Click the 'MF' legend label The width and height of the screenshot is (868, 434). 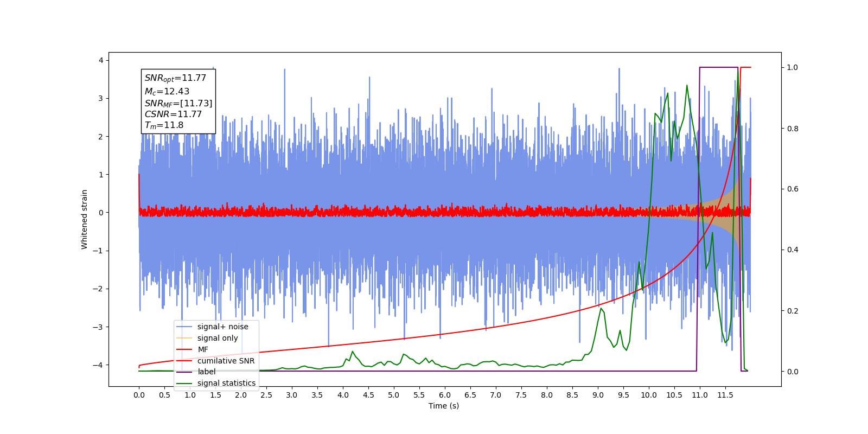click(x=203, y=349)
